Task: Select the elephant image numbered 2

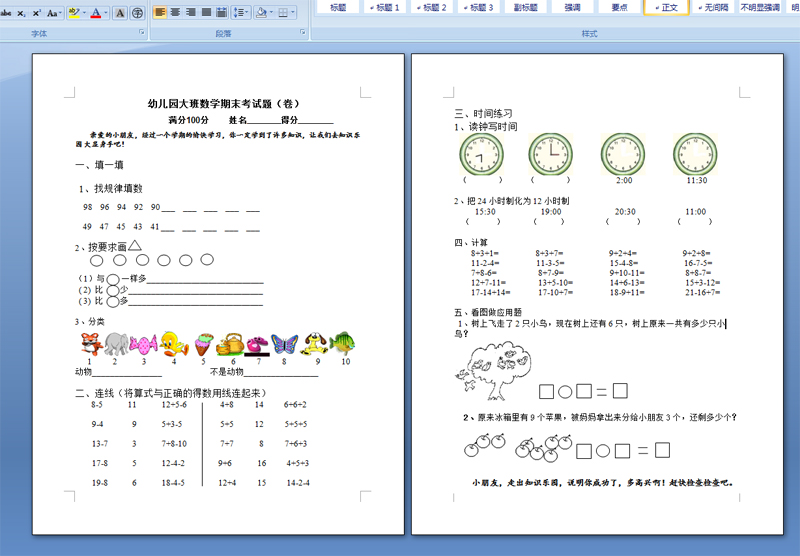Action: (116, 344)
